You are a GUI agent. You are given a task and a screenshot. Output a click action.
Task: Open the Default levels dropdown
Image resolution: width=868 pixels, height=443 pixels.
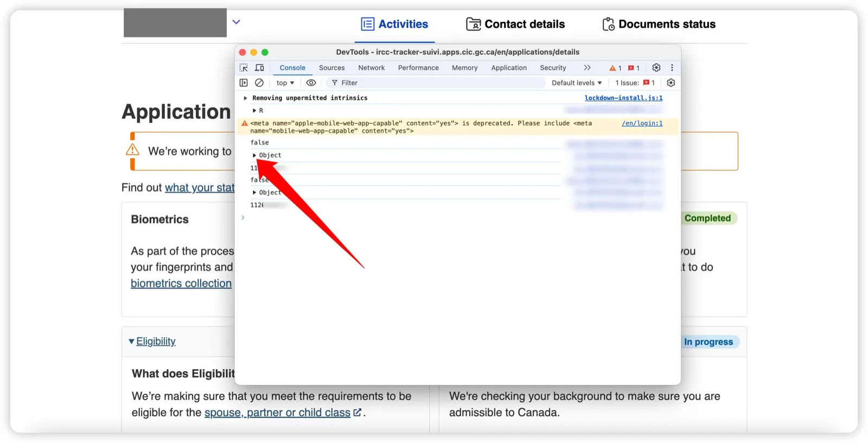click(x=577, y=83)
